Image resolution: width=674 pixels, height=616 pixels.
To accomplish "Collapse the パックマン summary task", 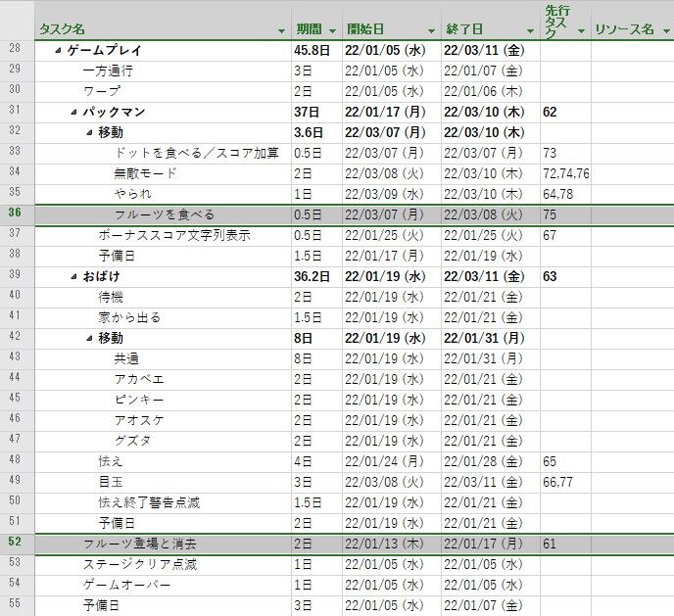I will click(73, 113).
